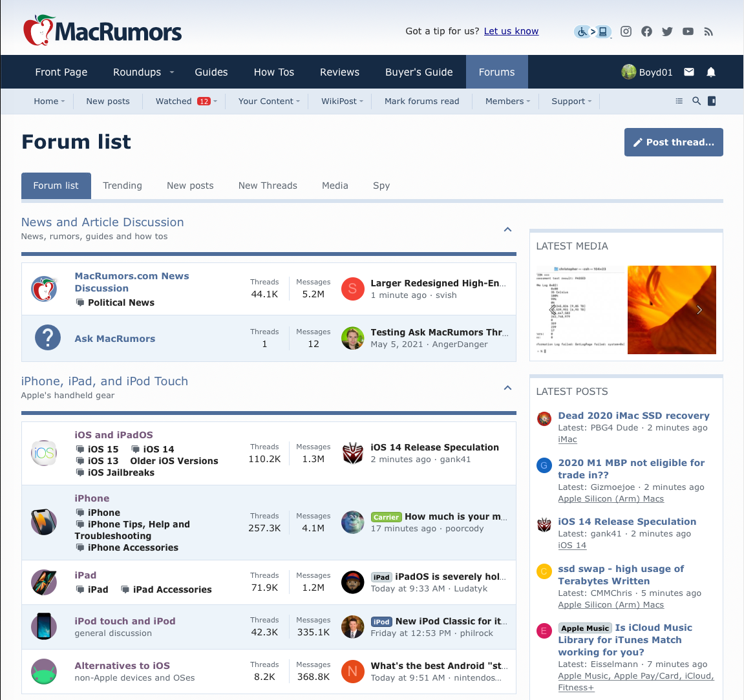Open the Reviews menu item

click(x=340, y=72)
